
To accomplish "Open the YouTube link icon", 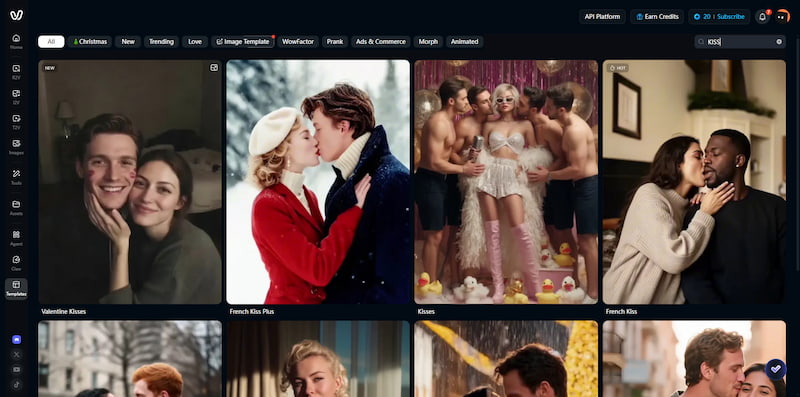I will [16, 369].
